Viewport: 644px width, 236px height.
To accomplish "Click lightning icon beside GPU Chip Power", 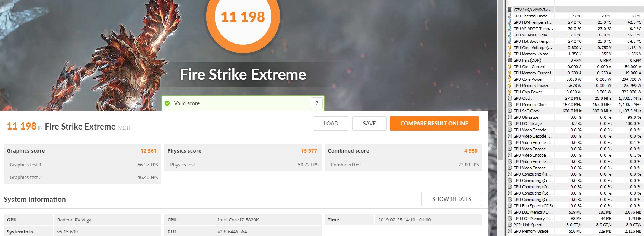I will click(x=510, y=92).
